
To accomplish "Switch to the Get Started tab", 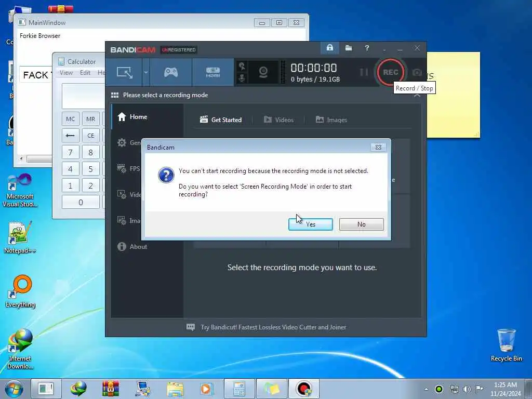I will pos(221,120).
